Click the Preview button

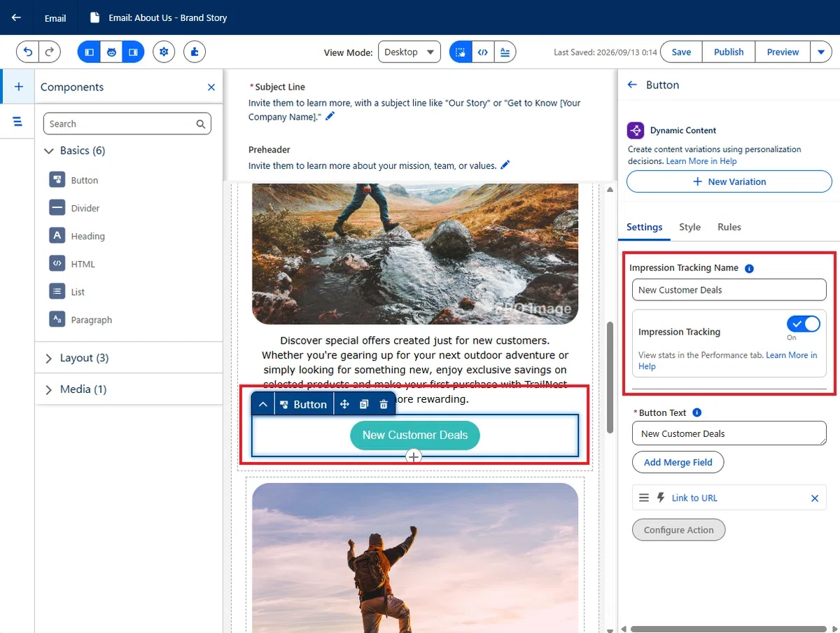[783, 52]
